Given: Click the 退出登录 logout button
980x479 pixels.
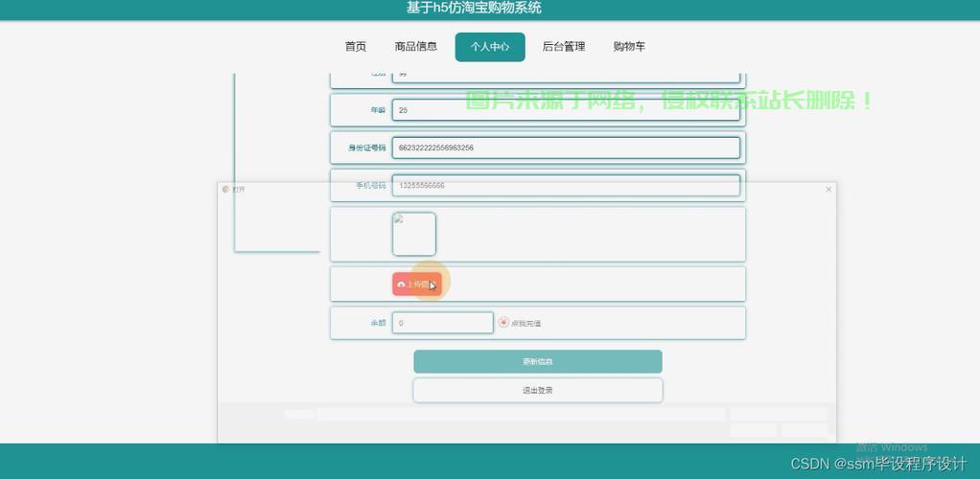Looking at the screenshot, I should [x=537, y=390].
